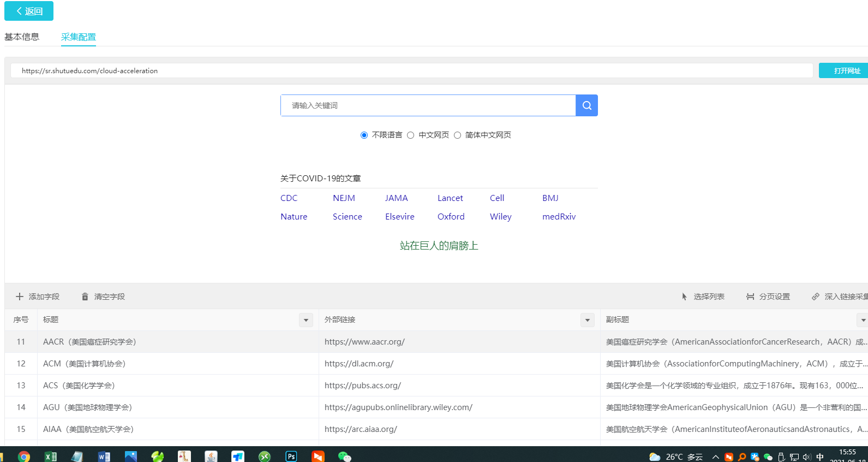Switch to the 基本信息 tab
Screen dimensions: 868x462
[x=22, y=37]
